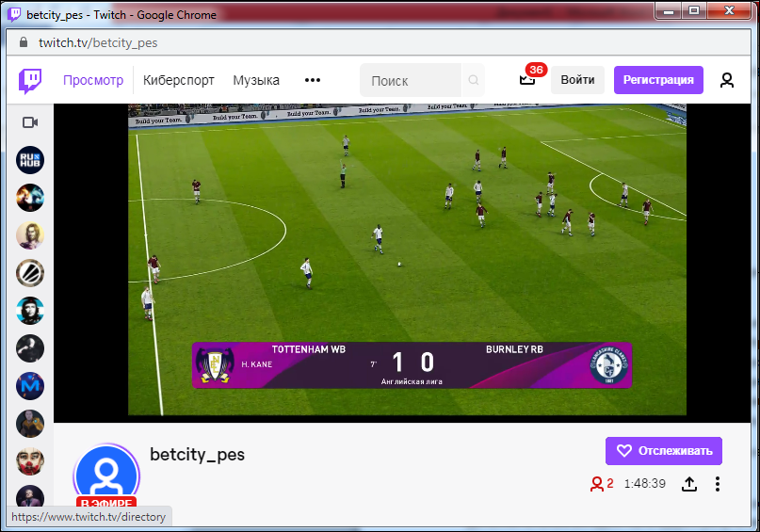Go to the Киберспорт section
Screen dimensions: 760x532
click(x=178, y=80)
